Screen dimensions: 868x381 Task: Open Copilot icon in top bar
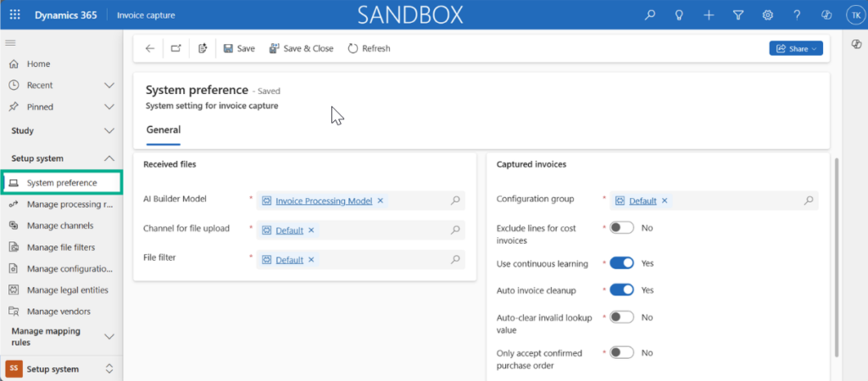pyautogui.click(x=826, y=15)
